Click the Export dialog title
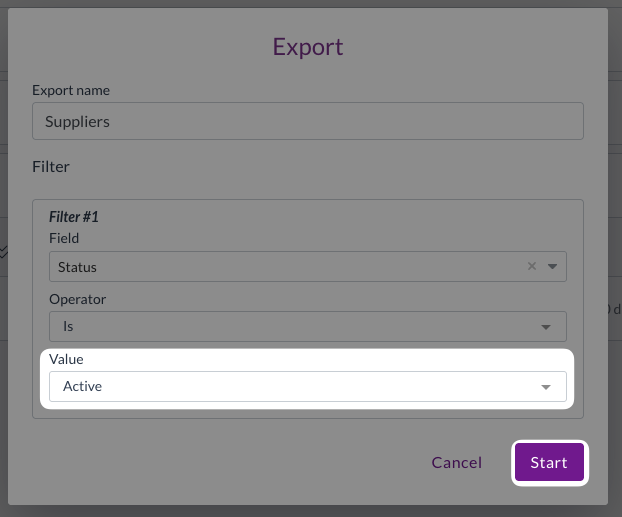This screenshot has height=517, width=622. pyautogui.click(x=308, y=47)
